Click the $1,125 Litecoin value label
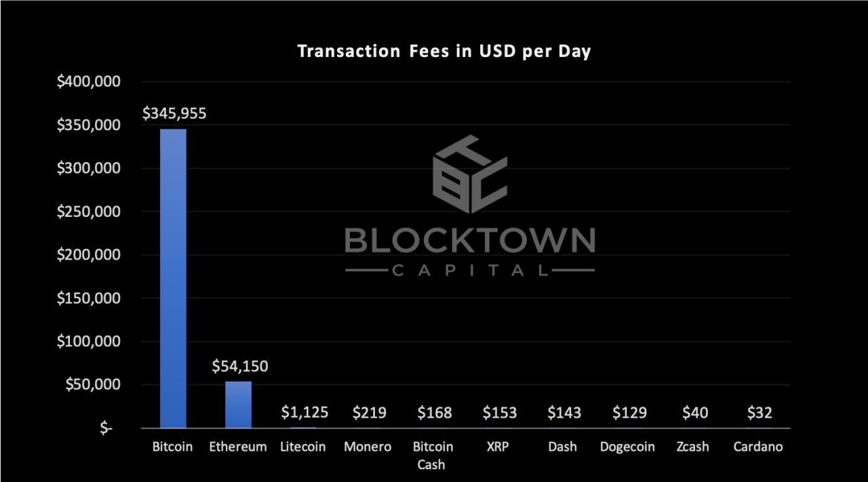The height and width of the screenshot is (482, 868). point(304,412)
